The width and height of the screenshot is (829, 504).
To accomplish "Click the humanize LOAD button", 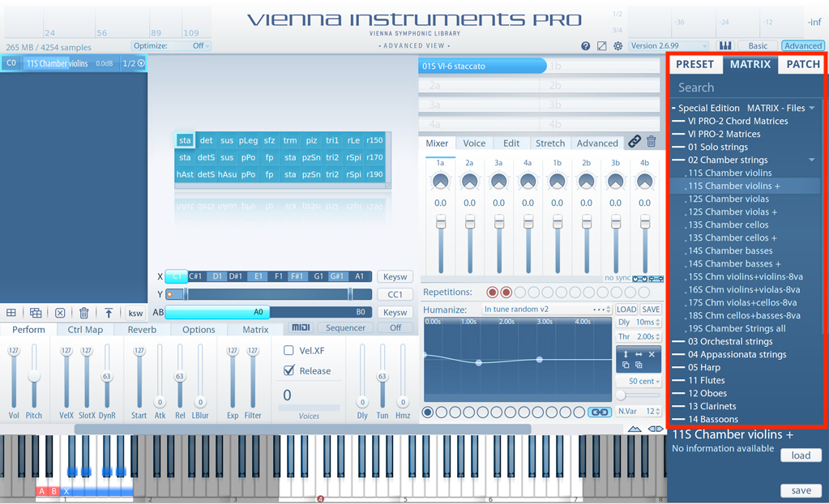I will (x=626, y=310).
